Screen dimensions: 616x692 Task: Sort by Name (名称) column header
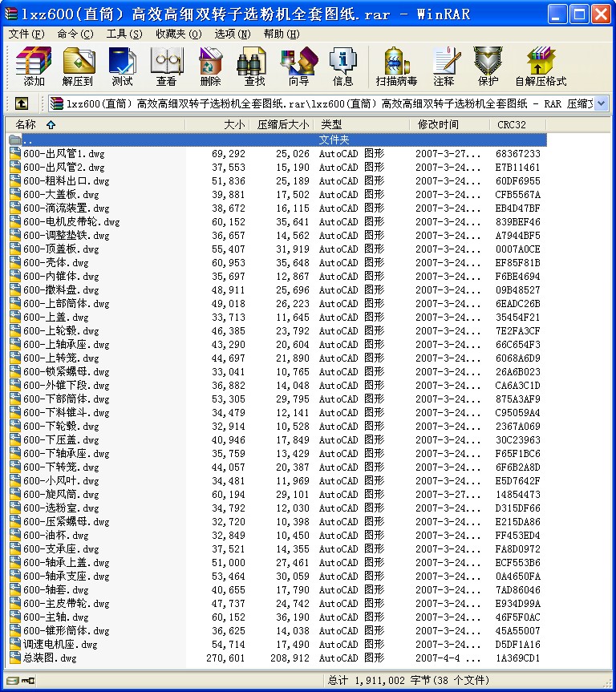pos(95,124)
